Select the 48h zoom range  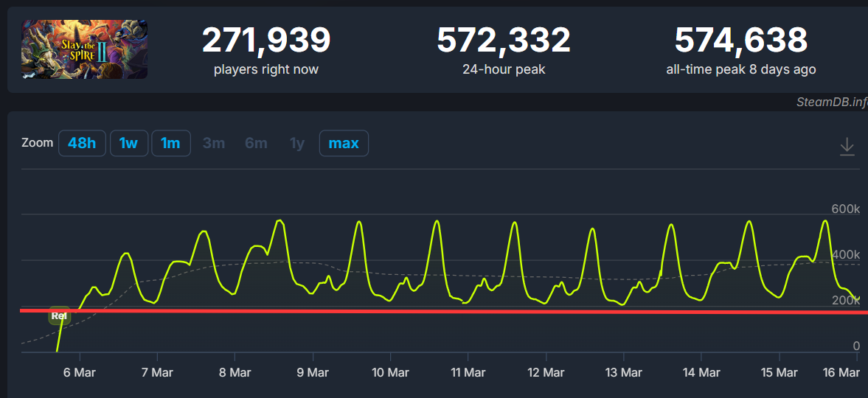(82, 143)
